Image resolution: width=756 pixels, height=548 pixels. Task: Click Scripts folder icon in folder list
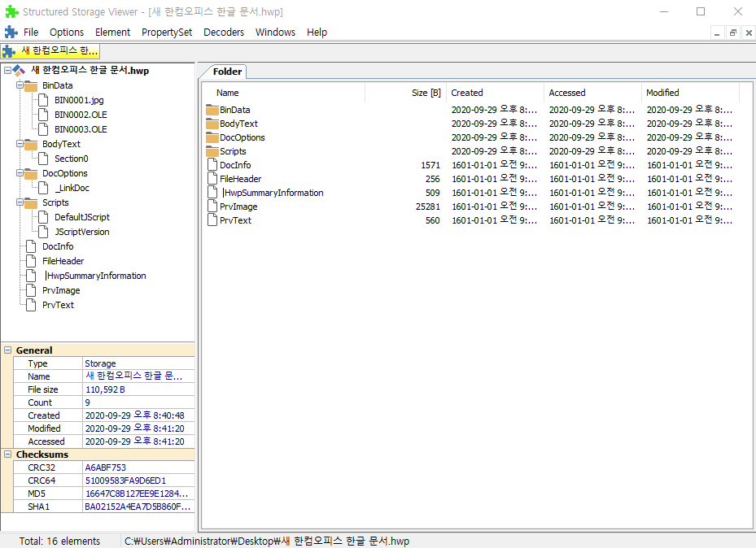pyautogui.click(x=212, y=151)
